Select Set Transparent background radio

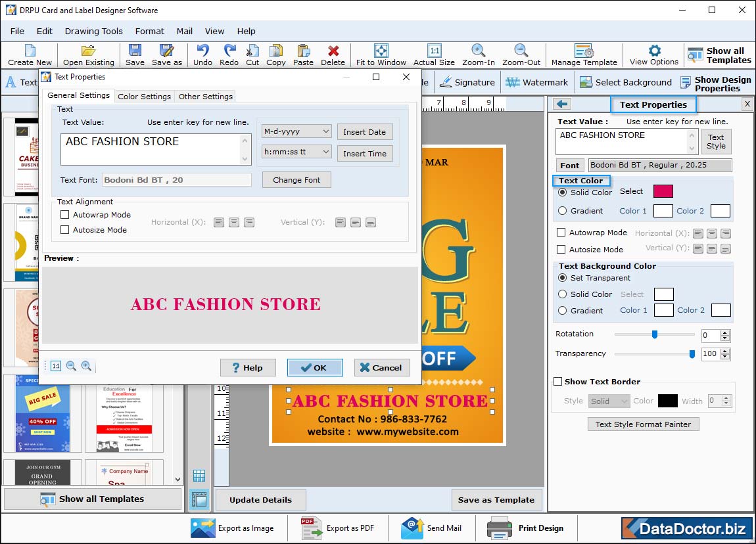tap(562, 277)
